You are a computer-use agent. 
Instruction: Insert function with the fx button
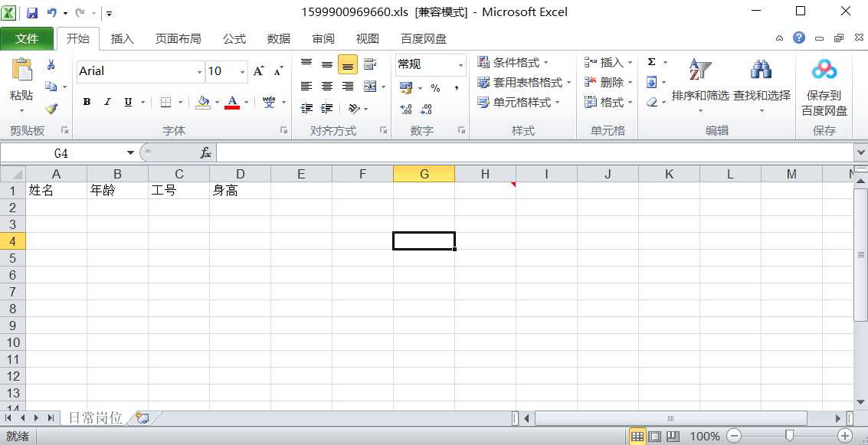(x=205, y=152)
